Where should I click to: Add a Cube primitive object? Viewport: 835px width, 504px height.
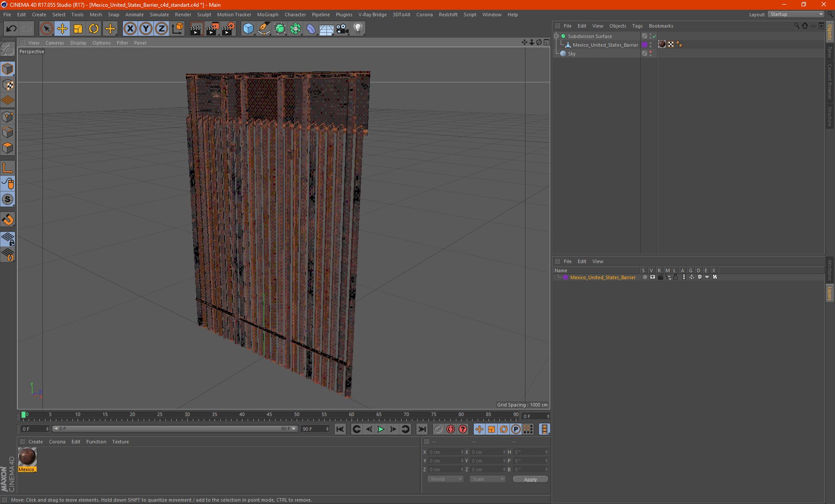248,29
